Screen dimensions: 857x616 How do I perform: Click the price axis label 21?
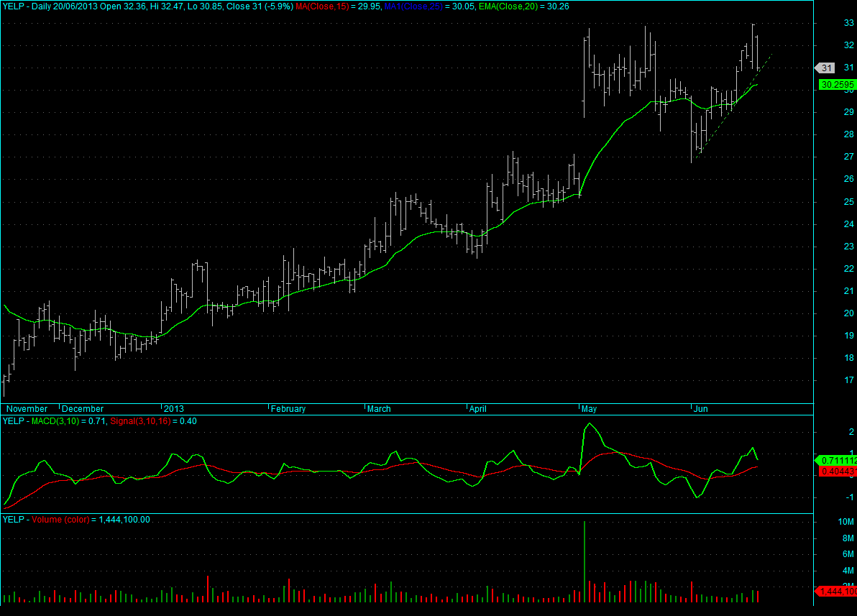(849, 291)
